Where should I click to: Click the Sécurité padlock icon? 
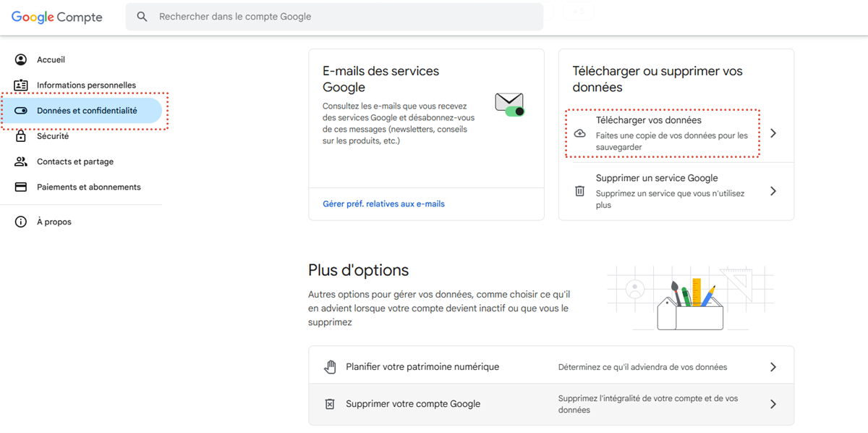[21, 136]
